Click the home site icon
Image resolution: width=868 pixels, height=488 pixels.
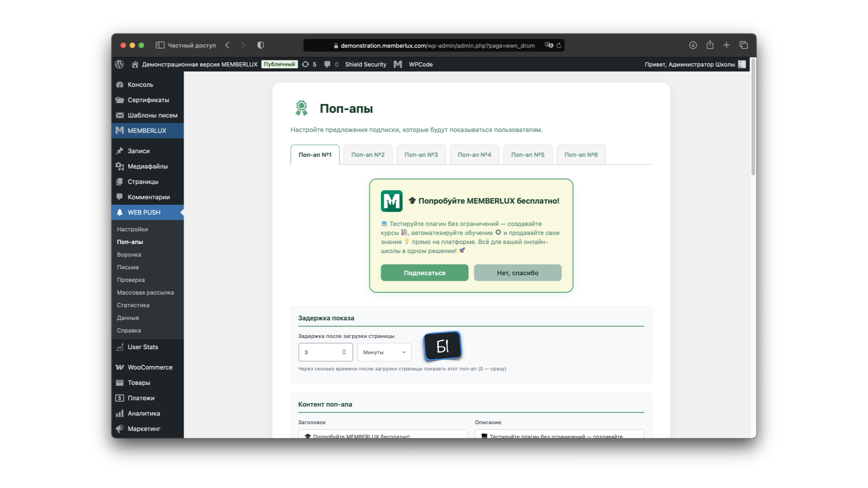click(x=135, y=64)
